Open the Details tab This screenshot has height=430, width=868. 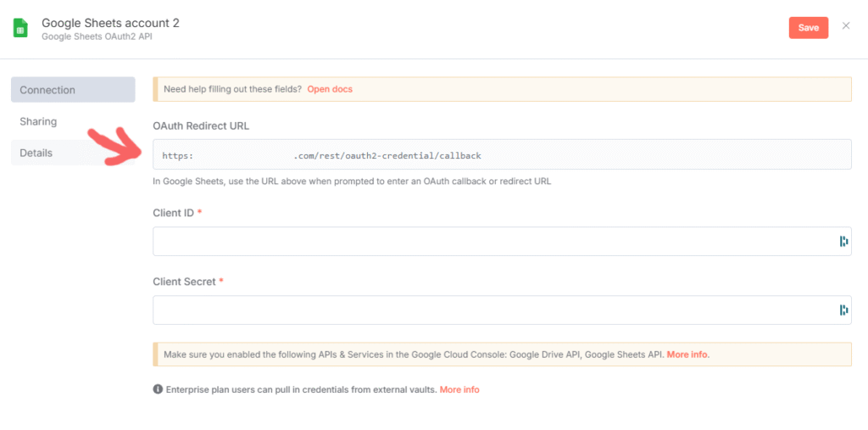click(73, 153)
